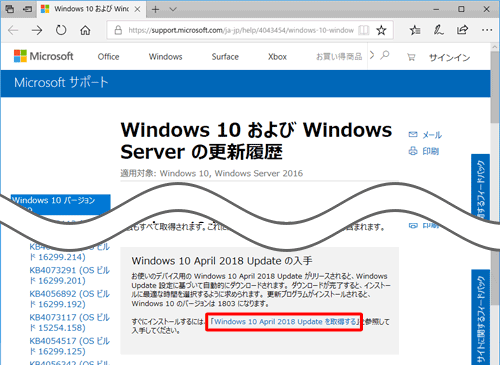Open a new tab with plus
500x365 pixels.
coord(155,9)
